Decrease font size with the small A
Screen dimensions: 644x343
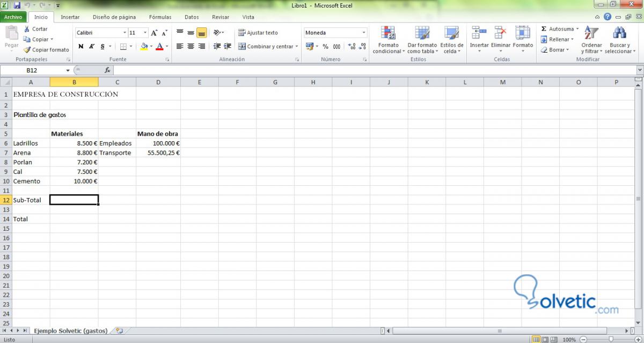pyautogui.click(x=164, y=33)
